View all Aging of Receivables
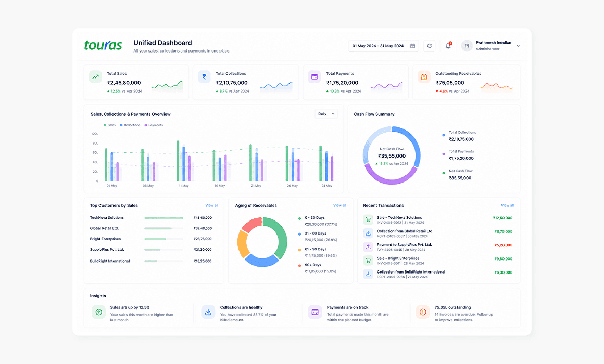604x364 pixels. pos(339,205)
